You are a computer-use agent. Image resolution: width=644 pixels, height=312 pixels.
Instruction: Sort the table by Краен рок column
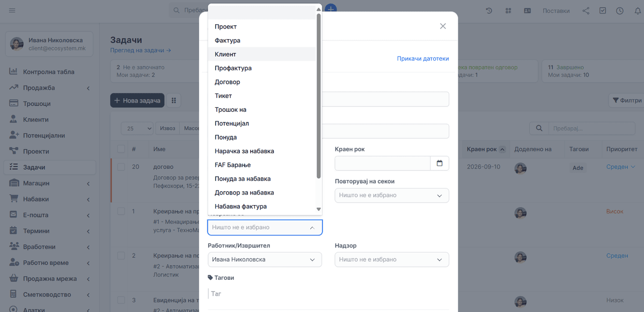click(x=486, y=149)
